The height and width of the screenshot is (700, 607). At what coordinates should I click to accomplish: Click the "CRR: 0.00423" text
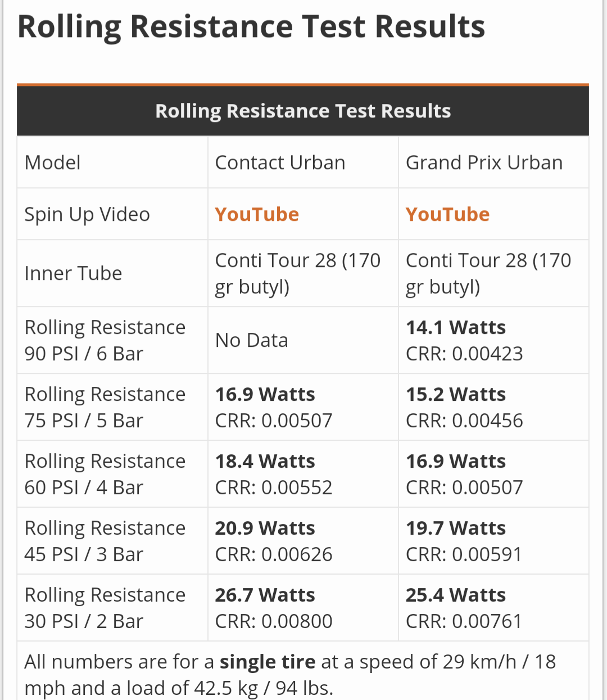pos(464,354)
